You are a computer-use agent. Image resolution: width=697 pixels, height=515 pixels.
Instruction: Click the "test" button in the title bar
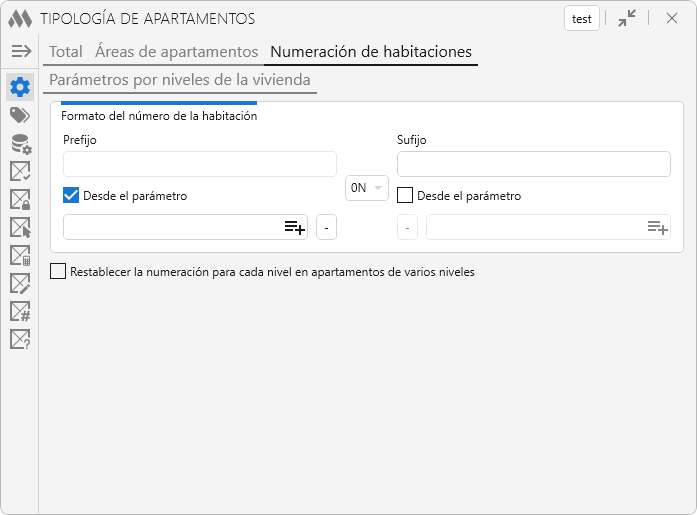point(582,19)
